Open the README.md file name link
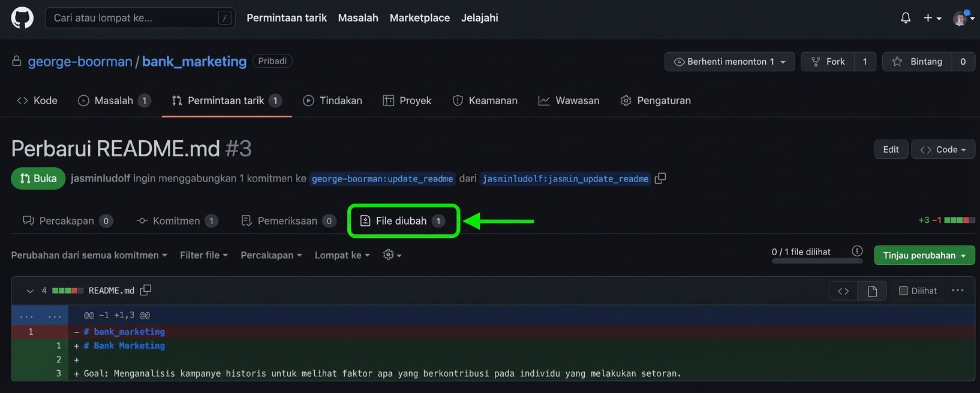This screenshot has height=393, width=980. click(112, 291)
